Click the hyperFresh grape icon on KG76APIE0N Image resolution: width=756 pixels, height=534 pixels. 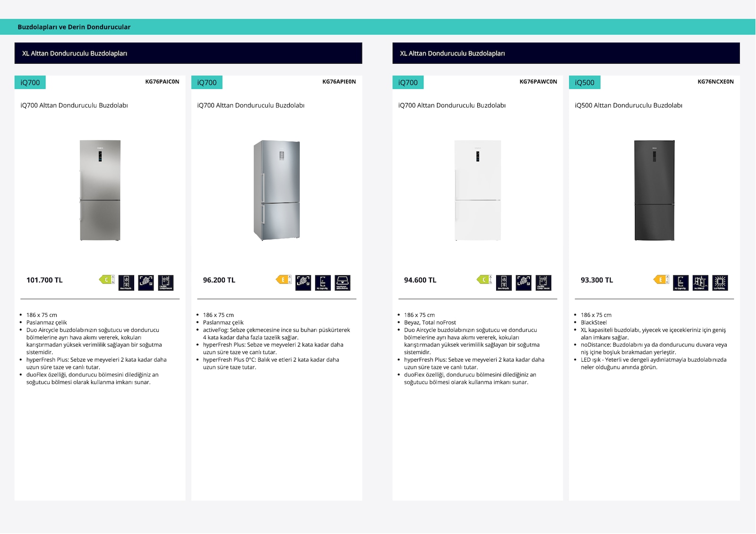click(x=303, y=282)
